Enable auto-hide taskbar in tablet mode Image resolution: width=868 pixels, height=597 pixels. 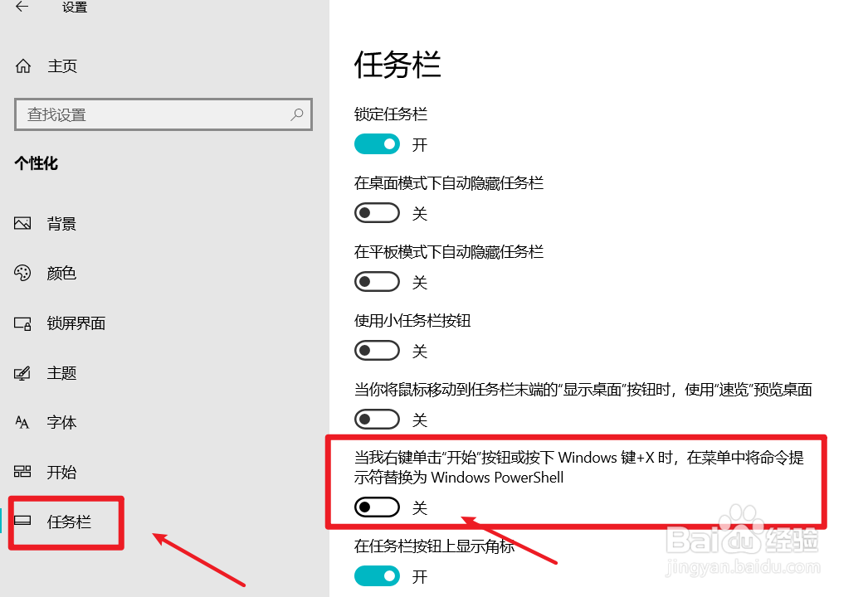tap(377, 281)
